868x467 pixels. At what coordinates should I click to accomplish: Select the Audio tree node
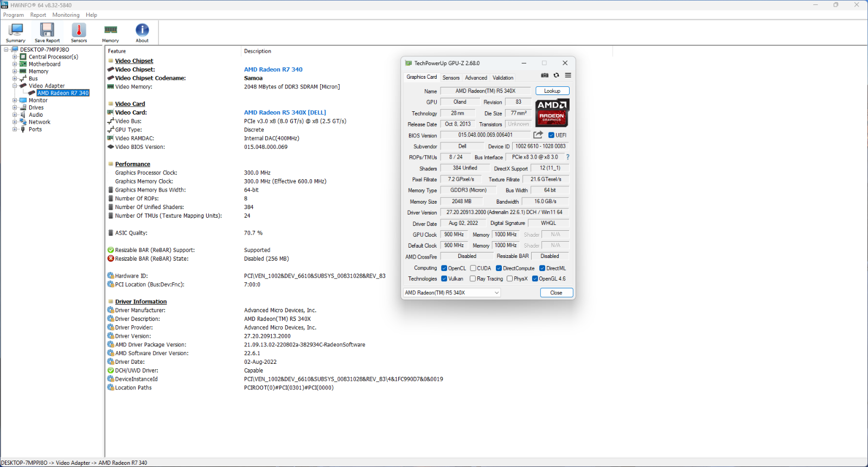coord(36,115)
